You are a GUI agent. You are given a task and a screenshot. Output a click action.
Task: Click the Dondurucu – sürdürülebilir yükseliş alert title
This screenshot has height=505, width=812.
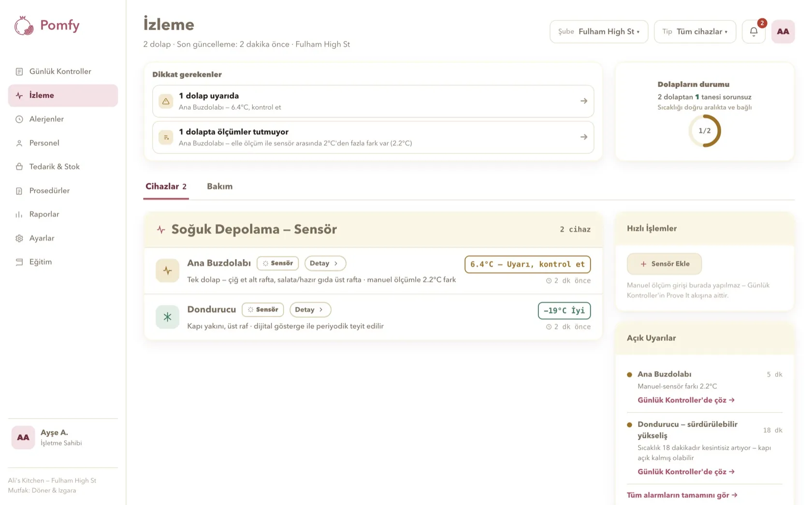(687, 430)
